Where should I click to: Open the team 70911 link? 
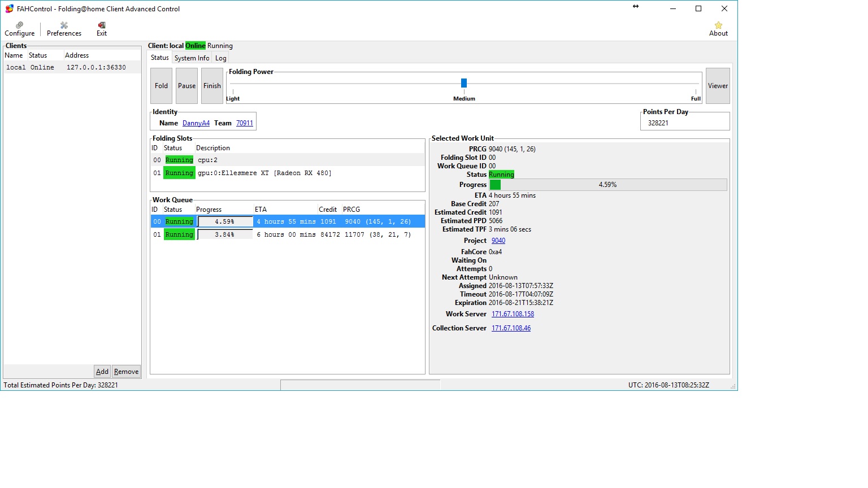[245, 123]
